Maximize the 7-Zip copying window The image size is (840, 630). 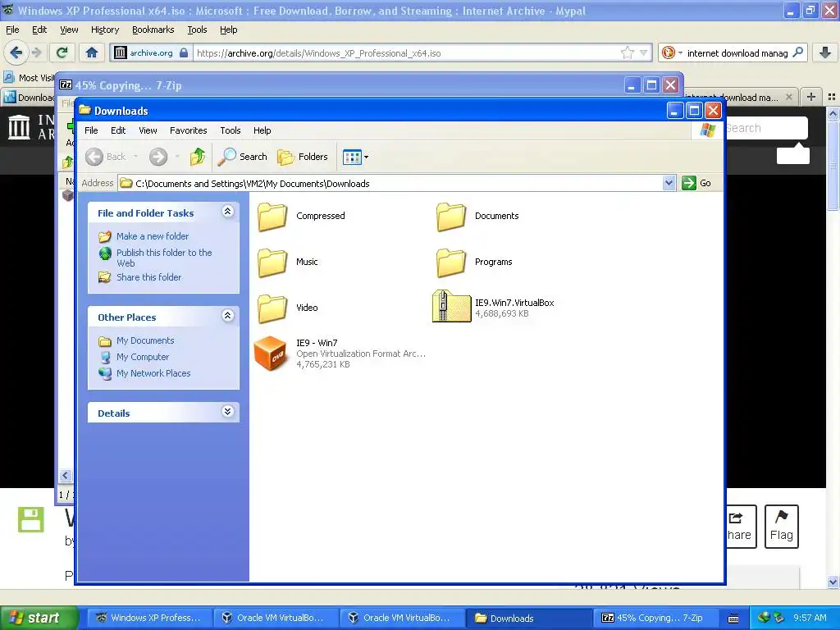pos(651,85)
